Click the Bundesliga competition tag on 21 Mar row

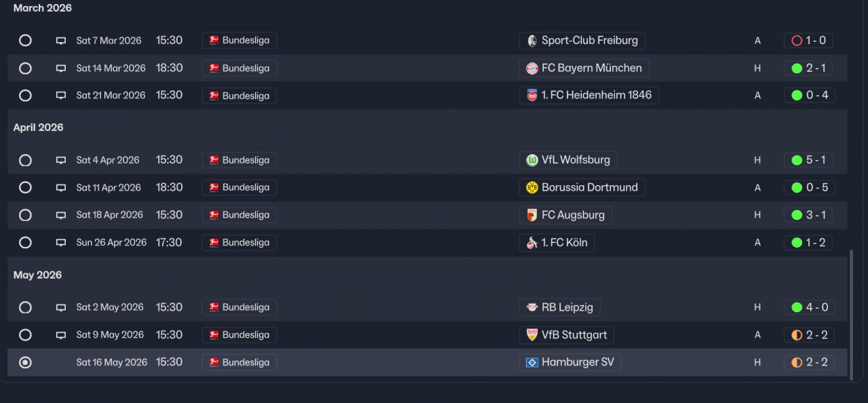click(239, 96)
